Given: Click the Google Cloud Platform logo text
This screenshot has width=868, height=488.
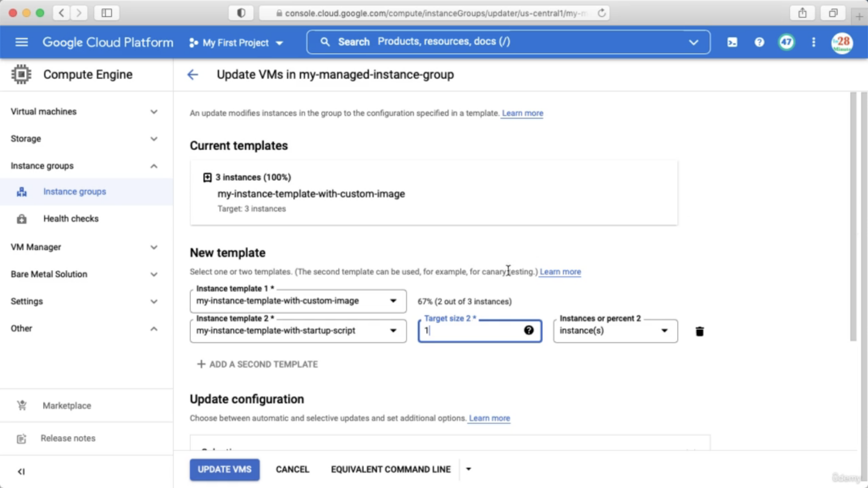Looking at the screenshot, I should click(108, 42).
